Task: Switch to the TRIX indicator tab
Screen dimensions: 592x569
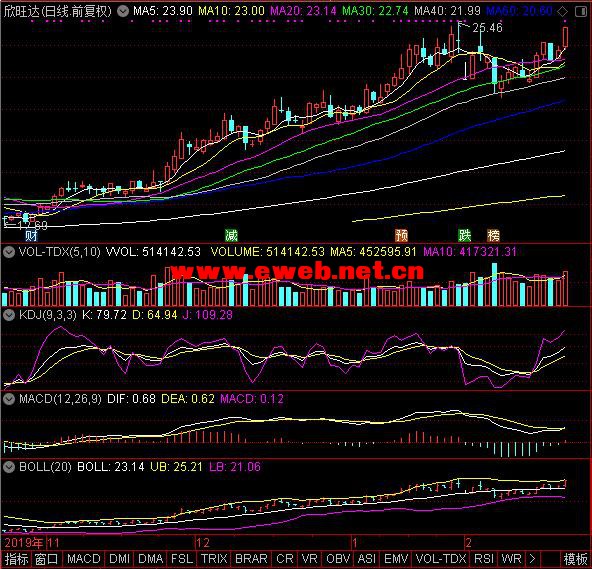Action: point(214,559)
